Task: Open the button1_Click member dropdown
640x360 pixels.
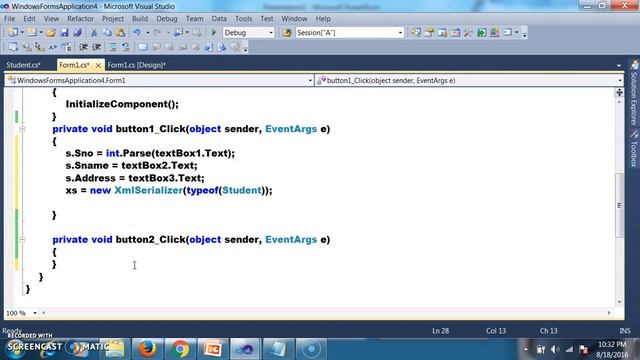Action: (620, 80)
